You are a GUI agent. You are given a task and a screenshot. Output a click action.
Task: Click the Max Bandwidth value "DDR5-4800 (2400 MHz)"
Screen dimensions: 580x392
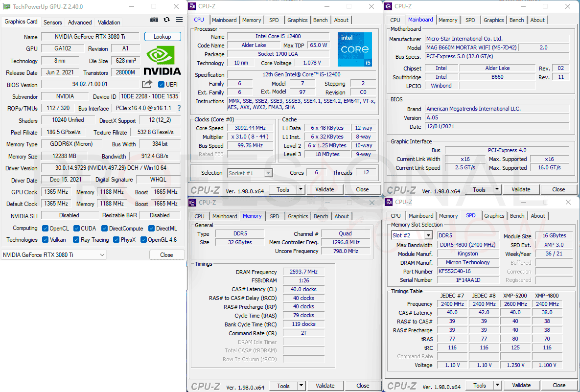467,245
